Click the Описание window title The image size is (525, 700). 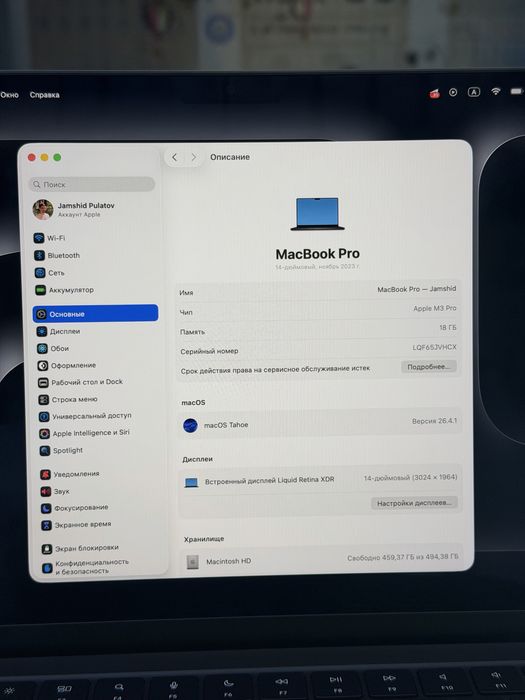pyautogui.click(x=230, y=157)
